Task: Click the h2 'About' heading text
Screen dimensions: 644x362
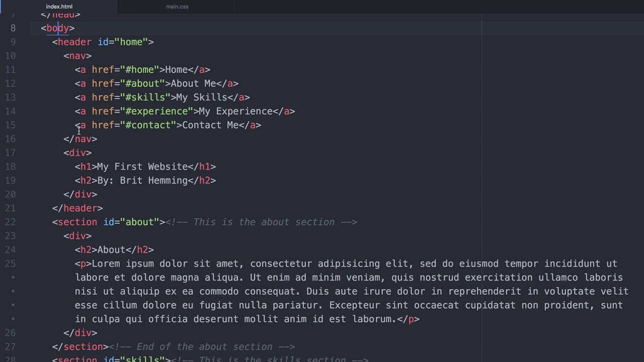Action: click(111, 250)
